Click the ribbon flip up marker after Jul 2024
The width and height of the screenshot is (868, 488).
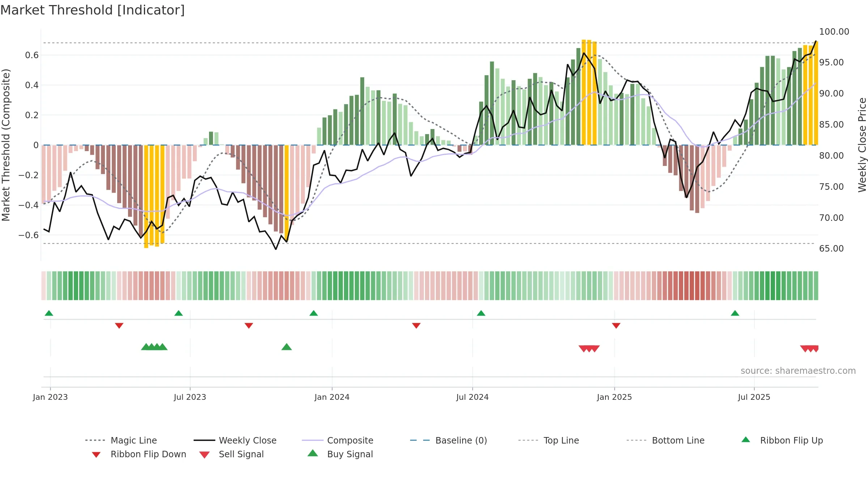click(481, 313)
